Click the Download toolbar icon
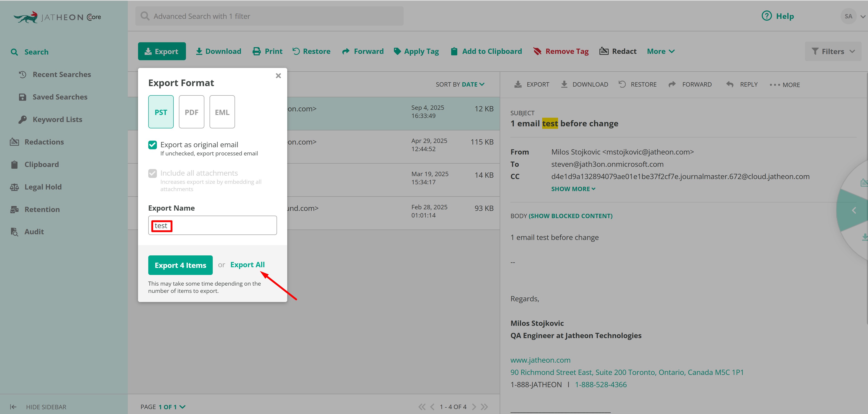868x414 pixels. coord(199,51)
